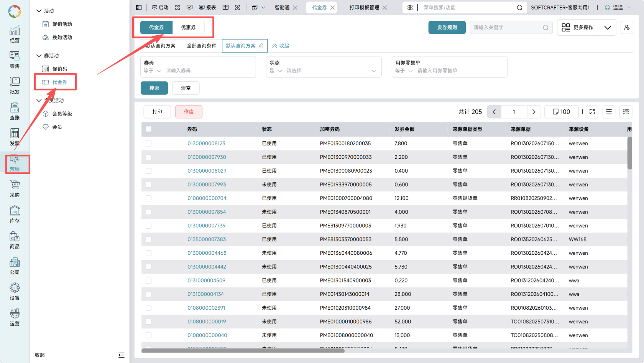644x363 pixels.
Task: Open the 设置 settings module
Action: (x=15, y=292)
